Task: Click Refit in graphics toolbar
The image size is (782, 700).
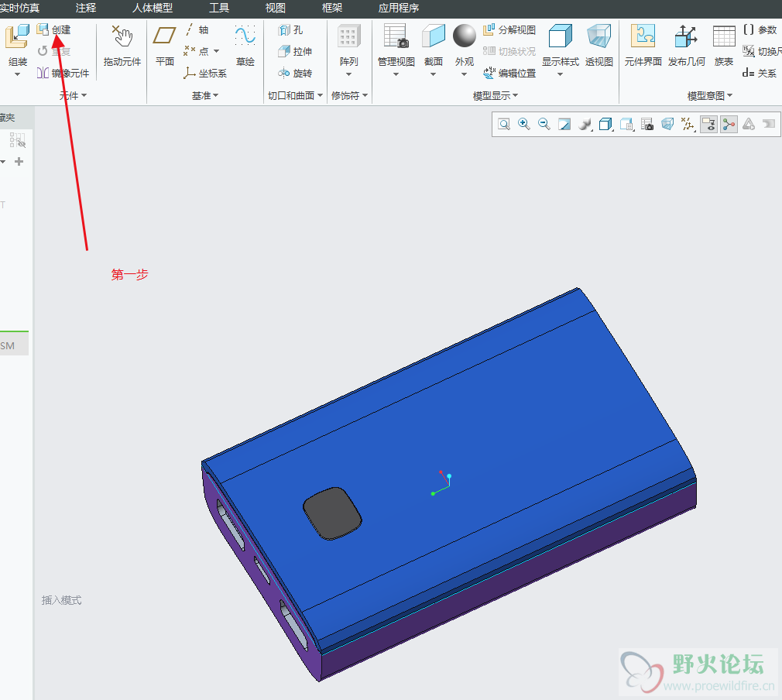Action: point(504,124)
